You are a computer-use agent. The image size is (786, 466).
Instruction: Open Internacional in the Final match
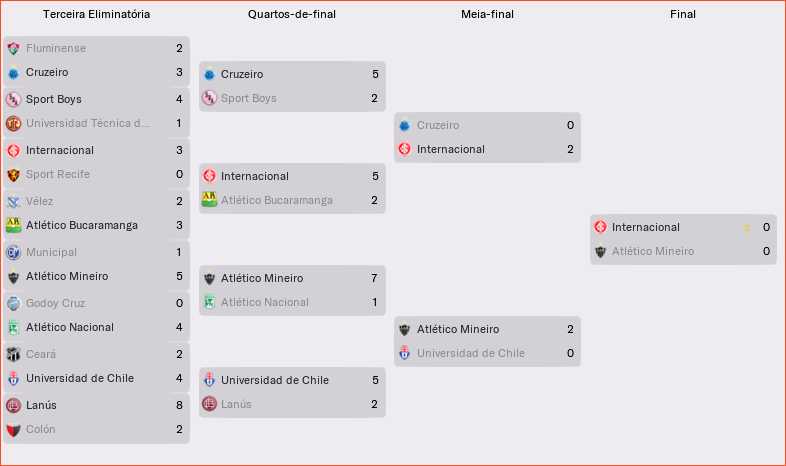645,227
